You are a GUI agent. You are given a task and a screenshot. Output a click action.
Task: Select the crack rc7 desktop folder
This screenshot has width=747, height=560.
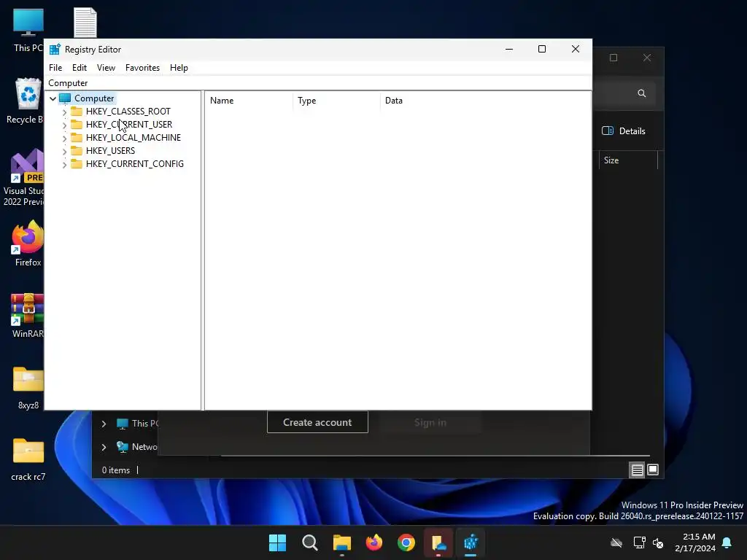(x=28, y=459)
